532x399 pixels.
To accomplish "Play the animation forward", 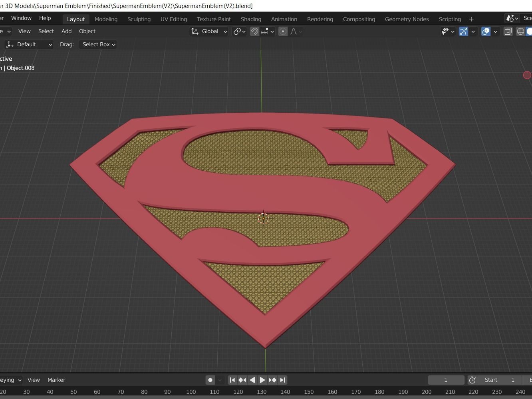I will pyautogui.click(x=262, y=380).
